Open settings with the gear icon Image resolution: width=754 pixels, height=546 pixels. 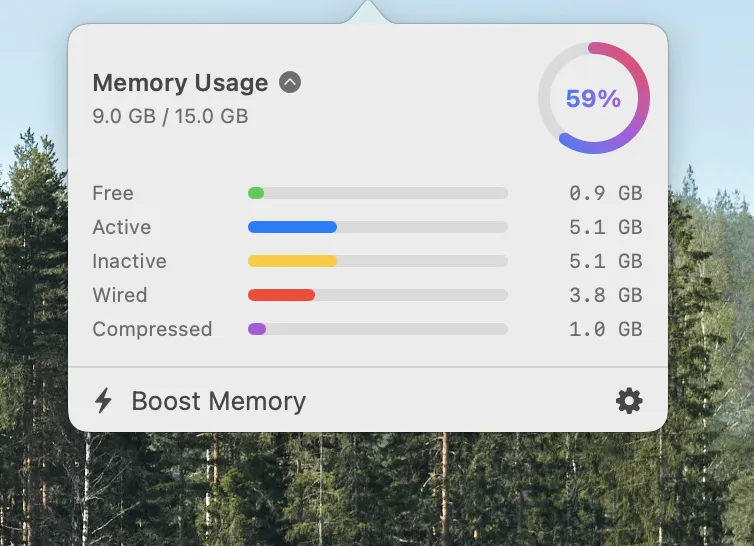point(629,401)
